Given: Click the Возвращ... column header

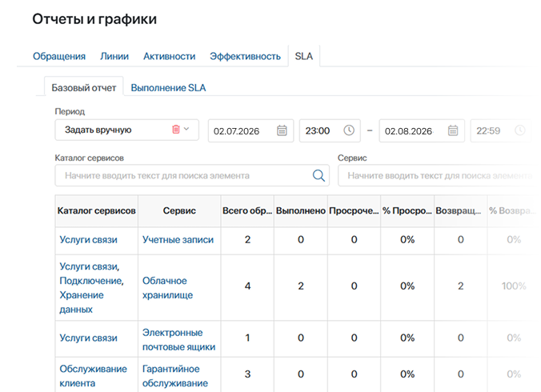Looking at the screenshot, I should 460,210.
